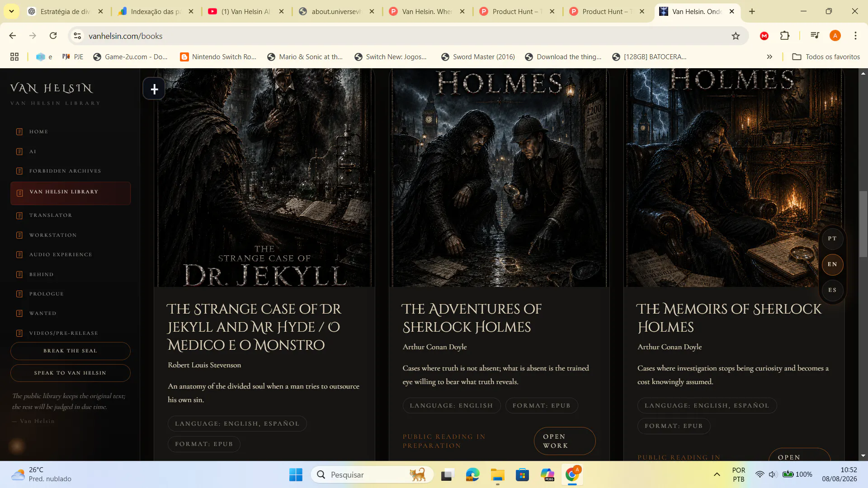Switch to the (1) Van Helsin AI YouTube tab
Screen dimensions: 868x488
point(246,12)
